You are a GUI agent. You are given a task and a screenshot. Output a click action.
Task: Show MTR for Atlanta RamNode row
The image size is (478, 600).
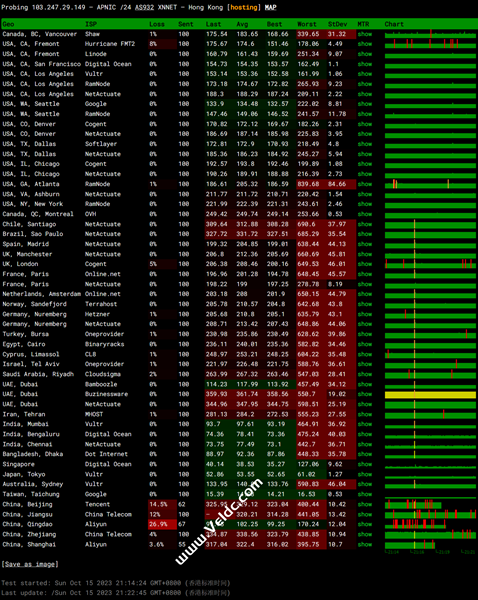point(365,184)
